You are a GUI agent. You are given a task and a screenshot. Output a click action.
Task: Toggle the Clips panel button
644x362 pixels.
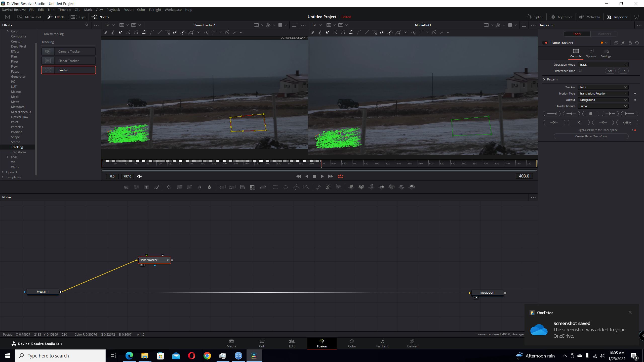(78, 17)
